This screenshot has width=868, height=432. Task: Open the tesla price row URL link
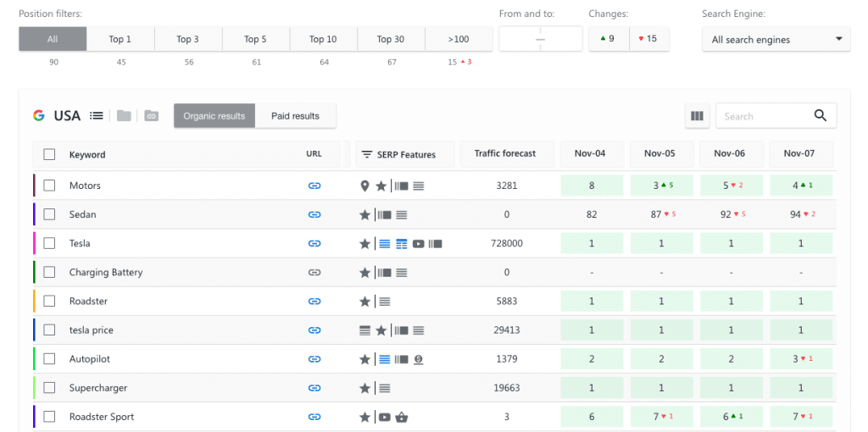[x=314, y=330]
